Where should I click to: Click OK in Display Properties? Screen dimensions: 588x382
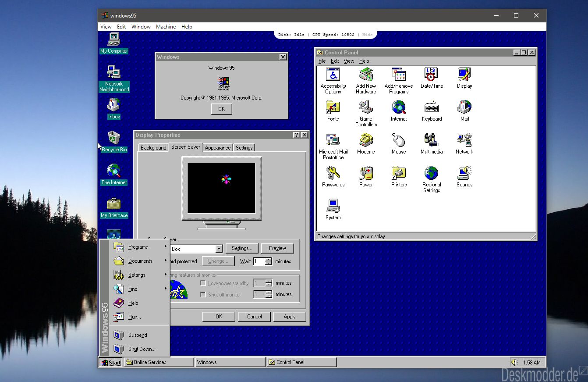[x=219, y=317]
